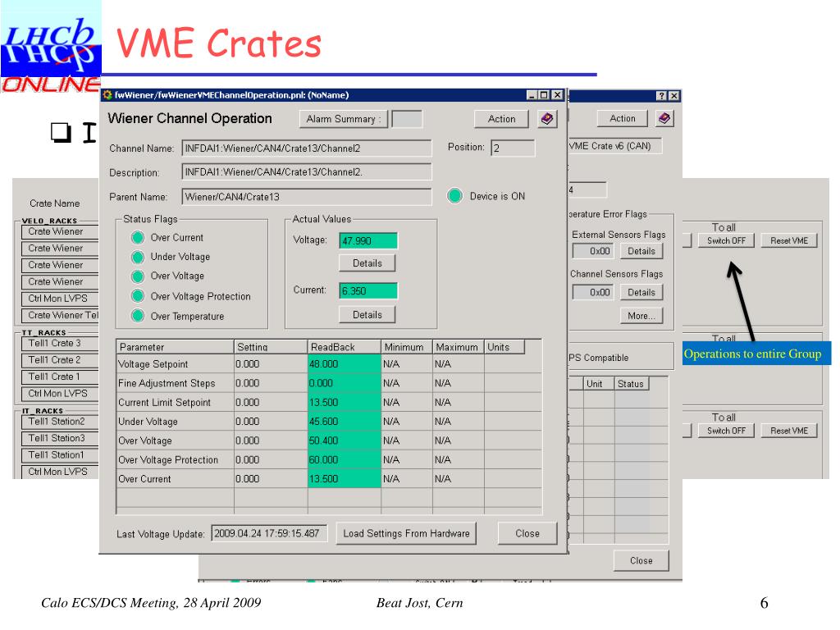Open Details under the Voltage value
This screenshot has height=630, width=840.
[x=367, y=263]
